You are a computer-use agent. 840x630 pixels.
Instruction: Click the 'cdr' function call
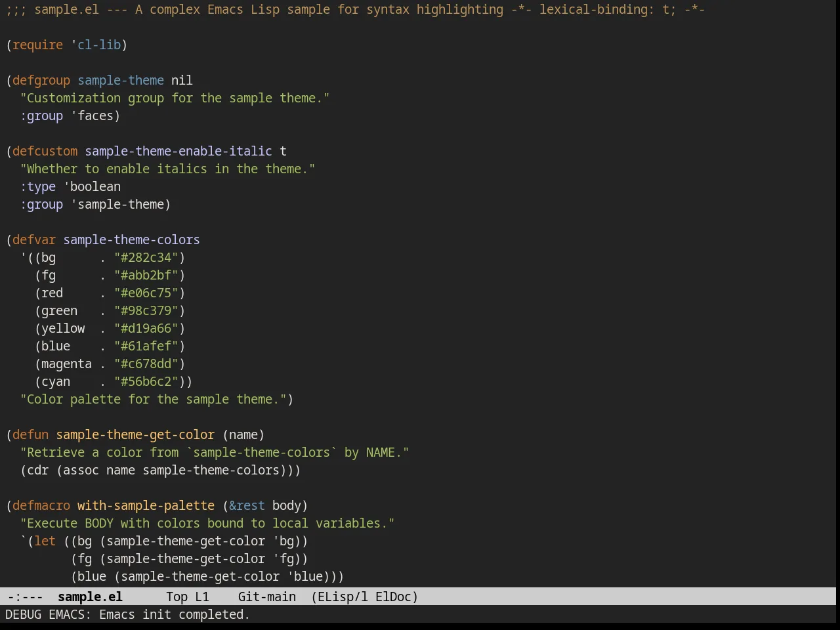37,470
